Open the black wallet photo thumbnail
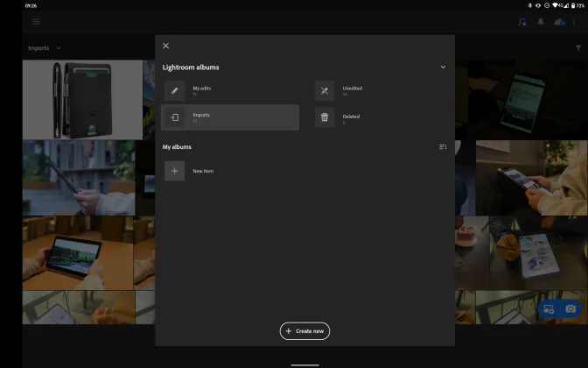This screenshot has width=588, height=368. (x=82, y=100)
